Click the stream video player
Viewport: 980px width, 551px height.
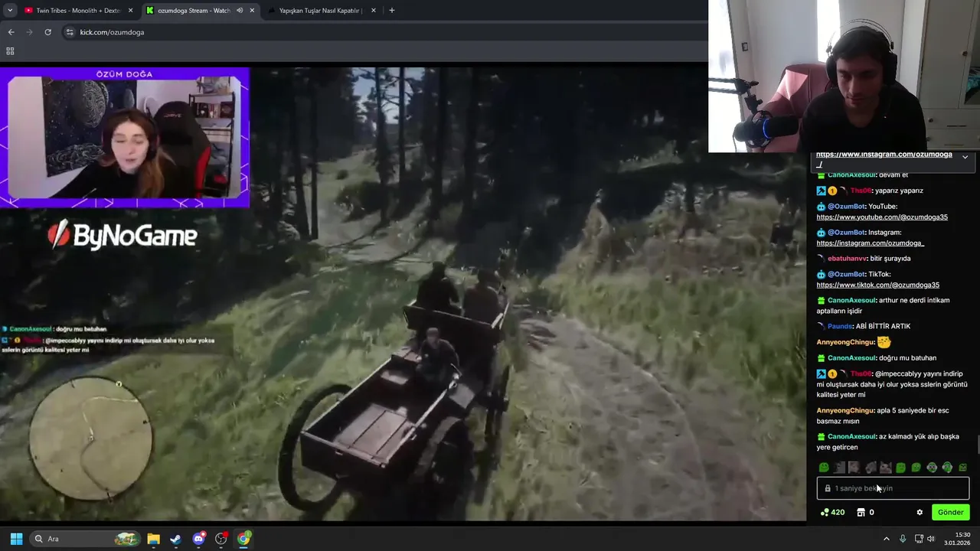pyautogui.click(x=403, y=294)
